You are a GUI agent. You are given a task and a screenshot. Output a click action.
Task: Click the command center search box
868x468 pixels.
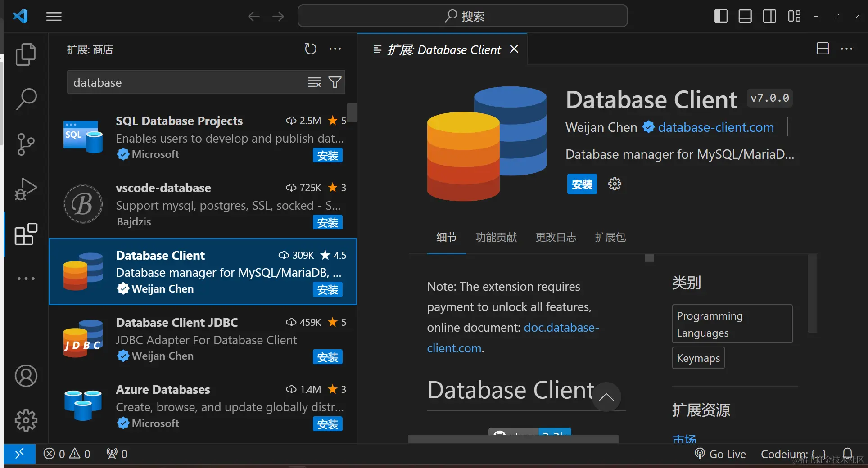[x=463, y=16]
